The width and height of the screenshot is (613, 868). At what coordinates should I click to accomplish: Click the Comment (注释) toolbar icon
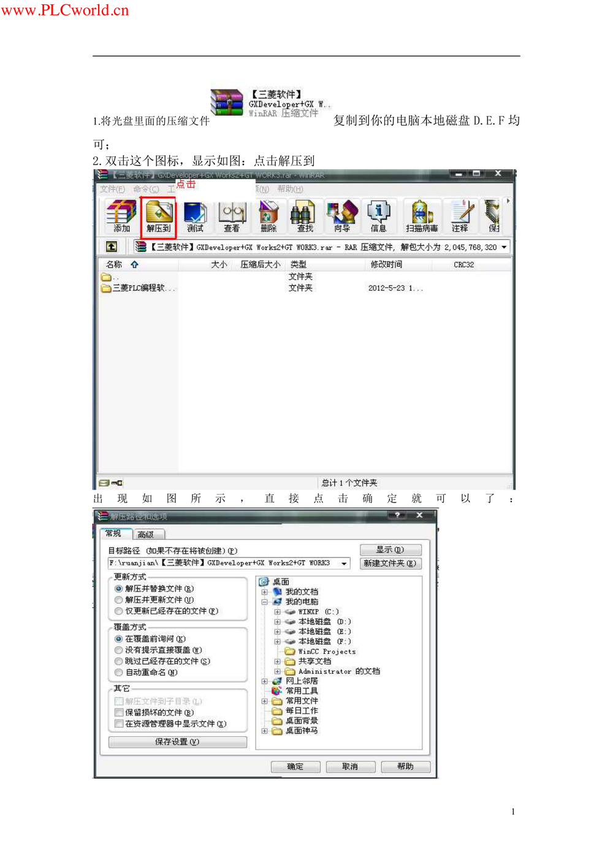pos(460,216)
